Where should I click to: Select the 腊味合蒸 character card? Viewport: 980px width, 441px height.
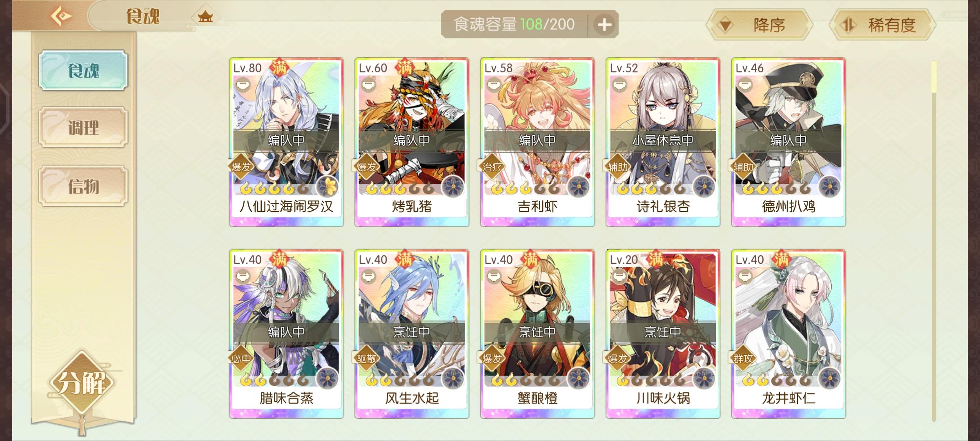[286, 334]
